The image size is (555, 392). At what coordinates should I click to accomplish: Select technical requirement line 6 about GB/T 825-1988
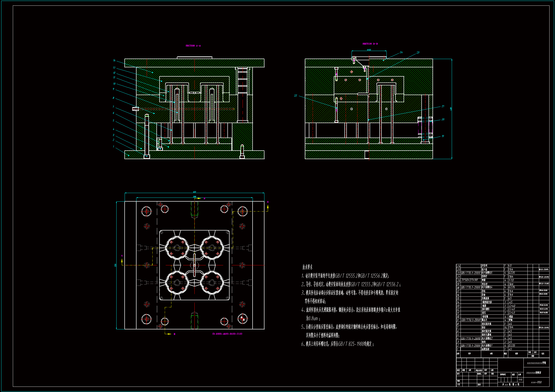pos(338,344)
